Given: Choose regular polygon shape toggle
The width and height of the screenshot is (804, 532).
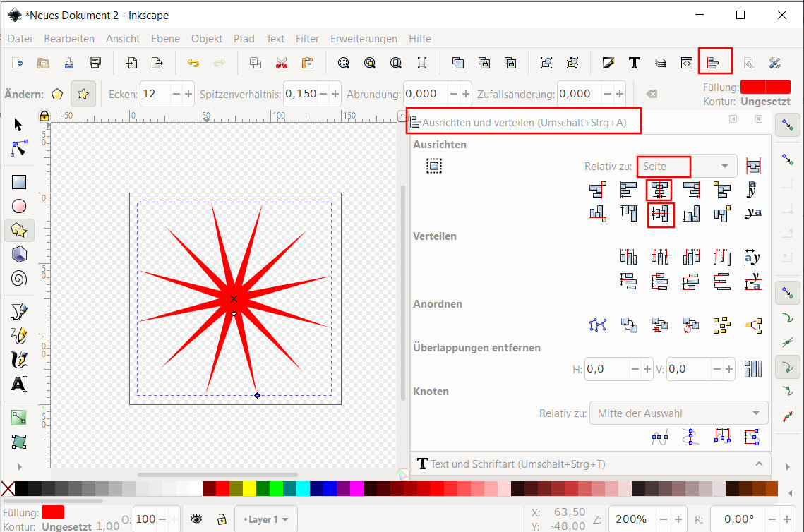Looking at the screenshot, I should tap(57, 95).
